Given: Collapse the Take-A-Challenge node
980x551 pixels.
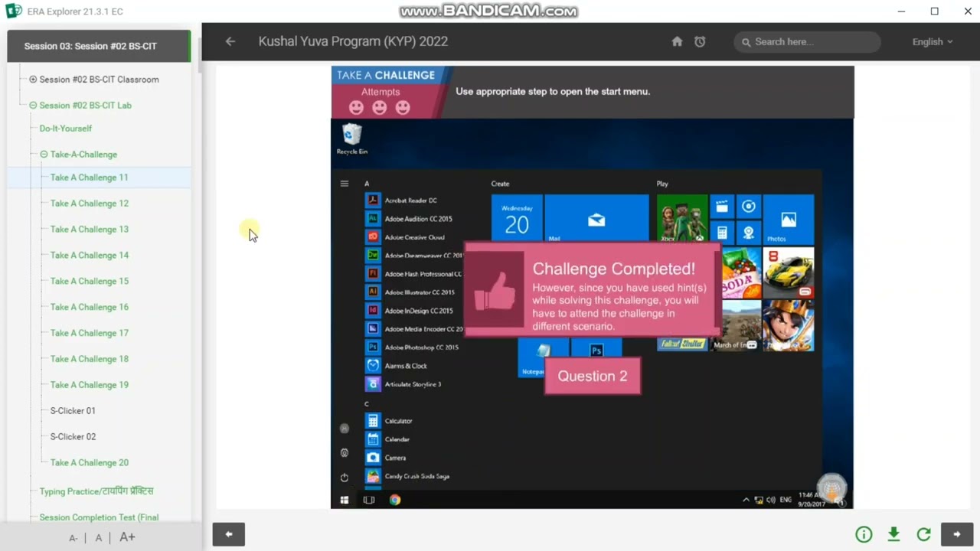Looking at the screenshot, I should tap(44, 155).
